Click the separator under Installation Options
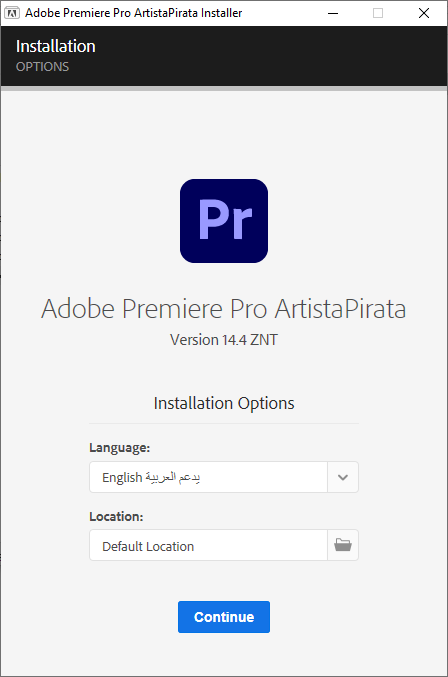This screenshot has height=677, width=448. point(224,424)
